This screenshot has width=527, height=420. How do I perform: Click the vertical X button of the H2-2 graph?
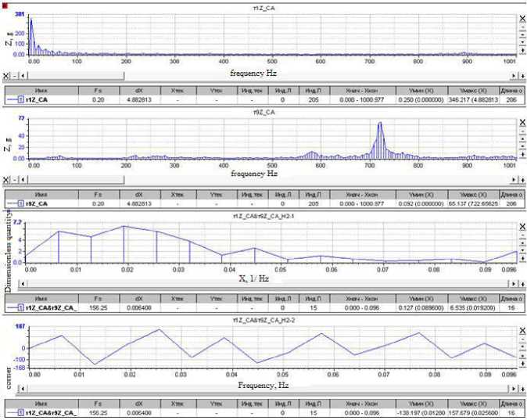pos(522,331)
